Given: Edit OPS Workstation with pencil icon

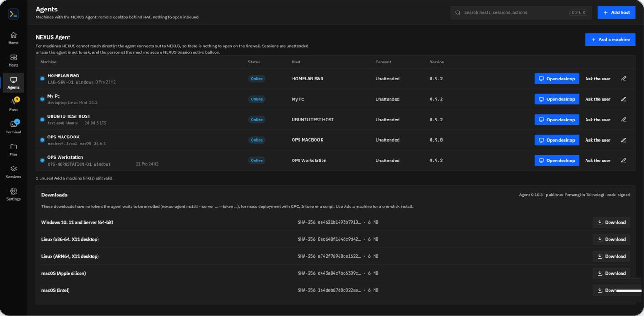Looking at the screenshot, I should coord(624,161).
